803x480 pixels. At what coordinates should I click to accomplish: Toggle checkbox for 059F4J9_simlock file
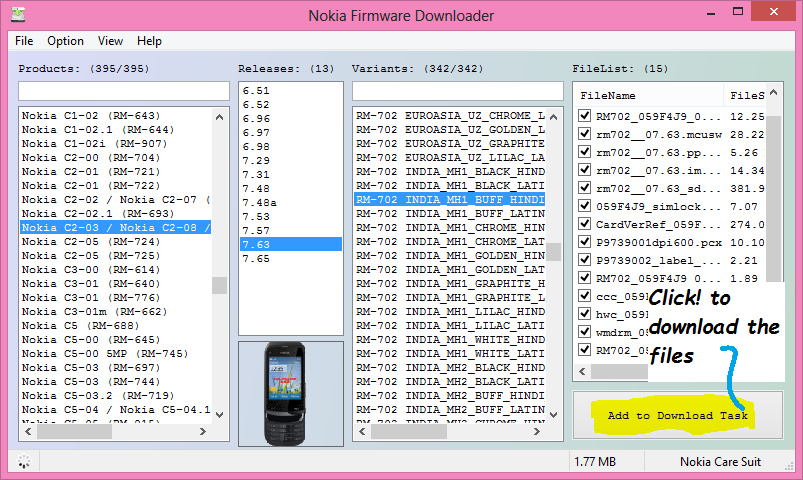click(x=584, y=206)
